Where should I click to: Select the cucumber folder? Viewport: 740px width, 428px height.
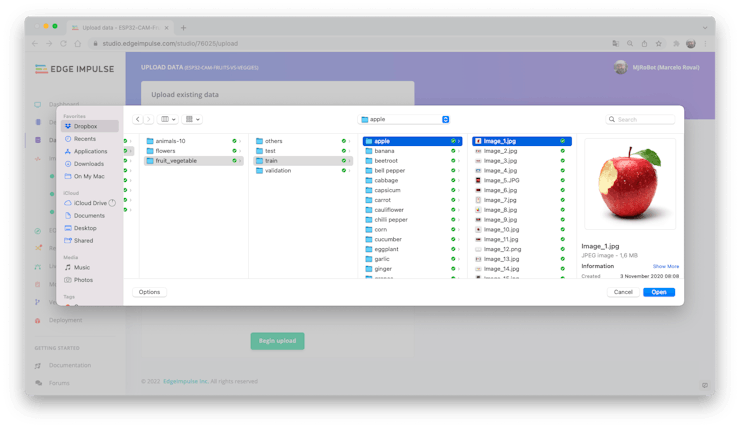[x=412, y=239]
